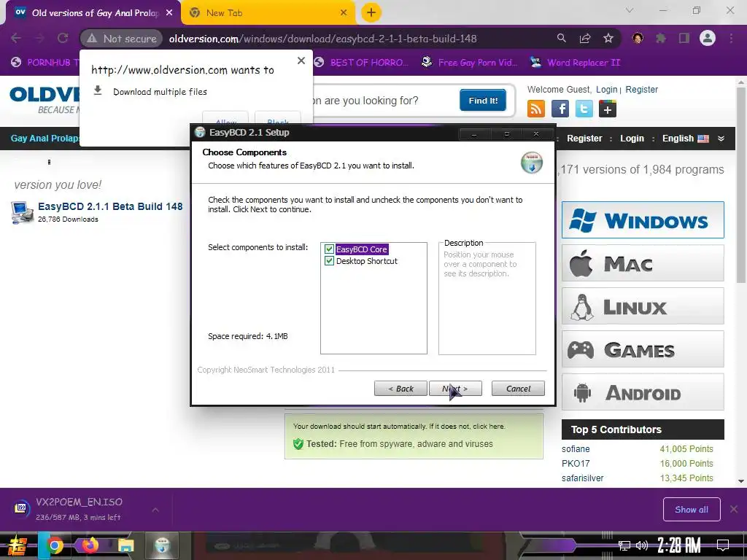Click Find It! search button
Screen dimensions: 747x560
coord(483,100)
